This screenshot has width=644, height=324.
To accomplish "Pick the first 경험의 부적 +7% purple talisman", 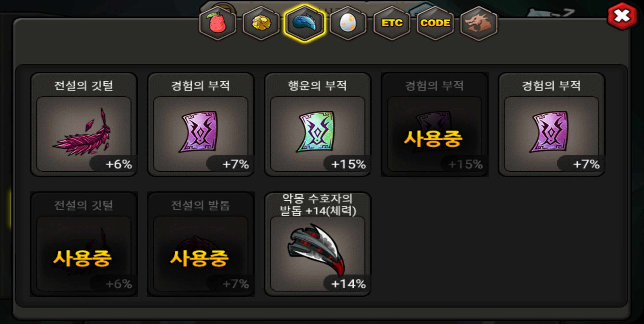I will [201, 124].
